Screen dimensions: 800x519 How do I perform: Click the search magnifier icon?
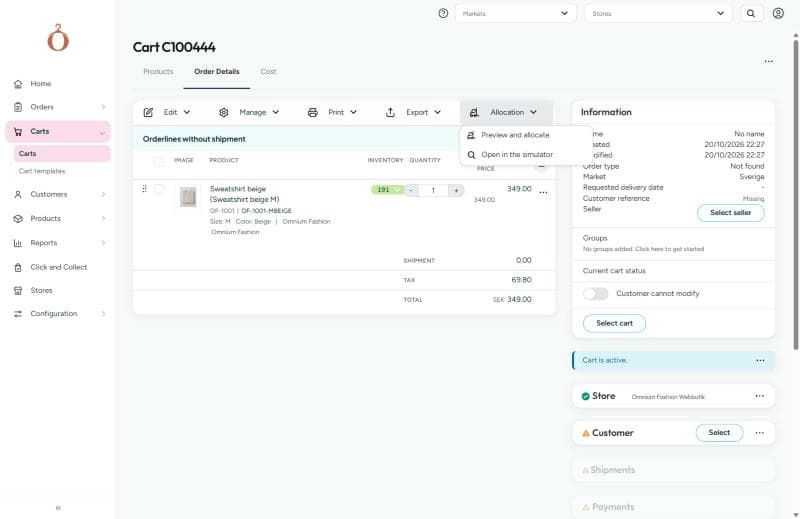tap(751, 13)
